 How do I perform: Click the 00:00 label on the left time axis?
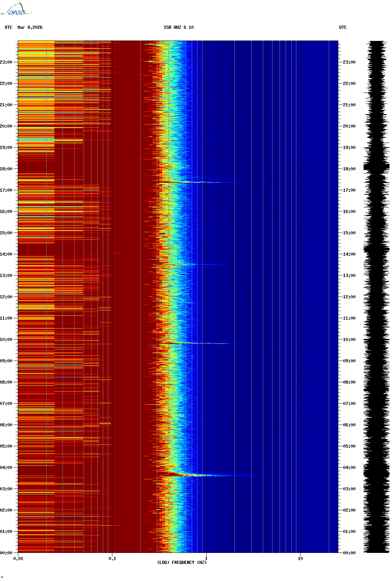6,553
